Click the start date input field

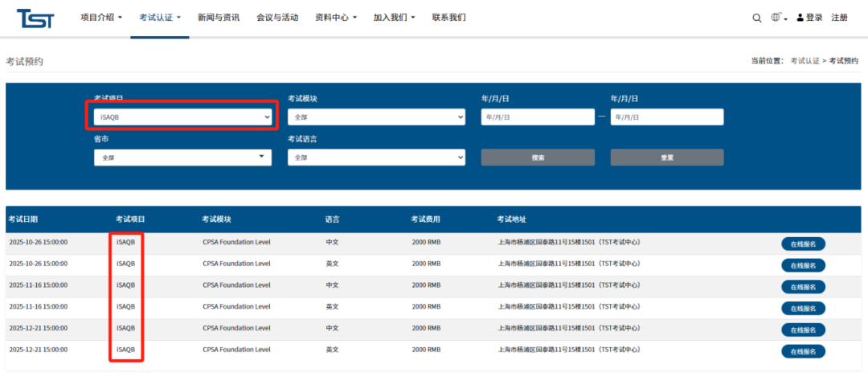tap(538, 117)
